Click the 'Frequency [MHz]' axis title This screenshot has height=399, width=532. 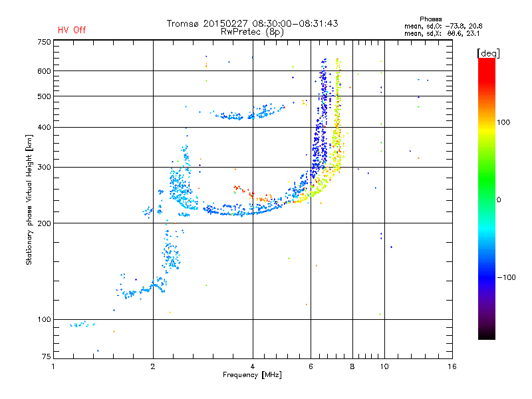point(252,375)
